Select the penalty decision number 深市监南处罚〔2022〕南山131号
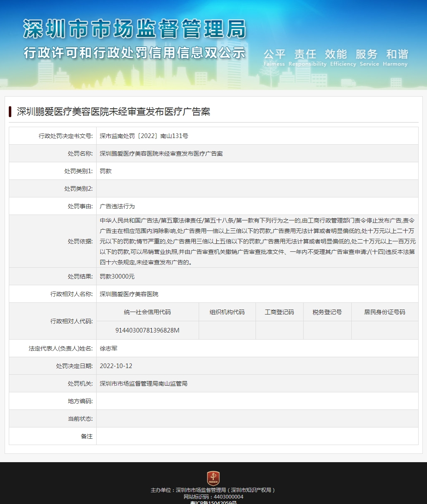 click(143, 135)
